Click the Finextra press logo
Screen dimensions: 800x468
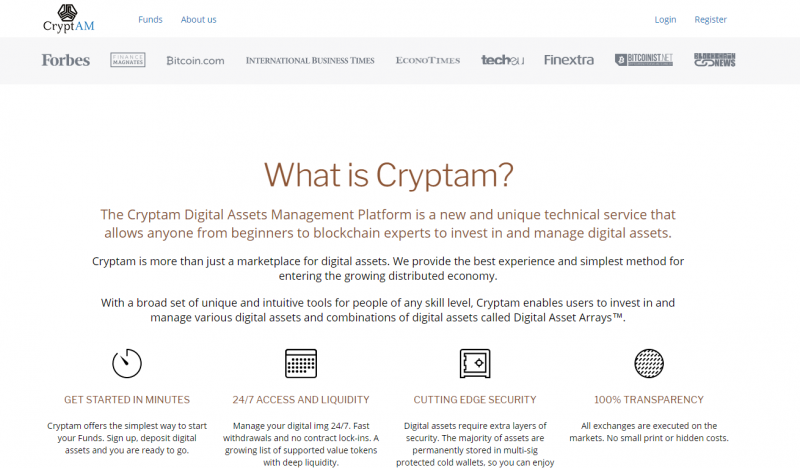pyautogui.click(x=569, y=60)
